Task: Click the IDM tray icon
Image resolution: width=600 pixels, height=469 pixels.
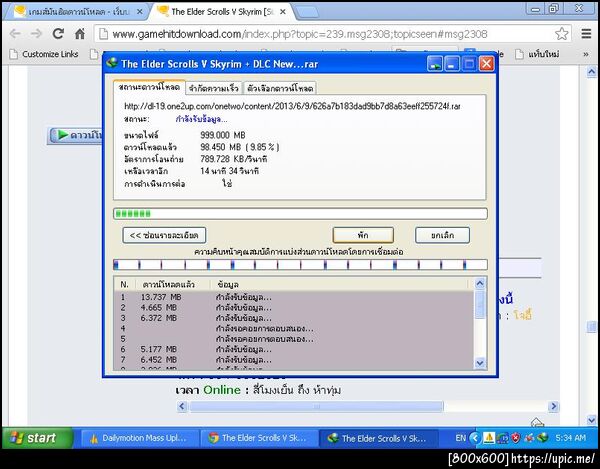Action: pos(542,438)
